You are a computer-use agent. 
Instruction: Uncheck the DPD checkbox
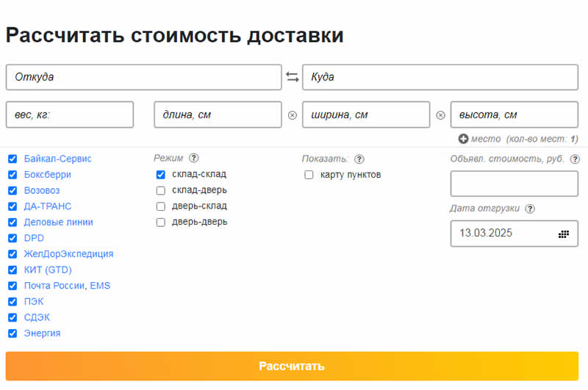pos(12,238)
